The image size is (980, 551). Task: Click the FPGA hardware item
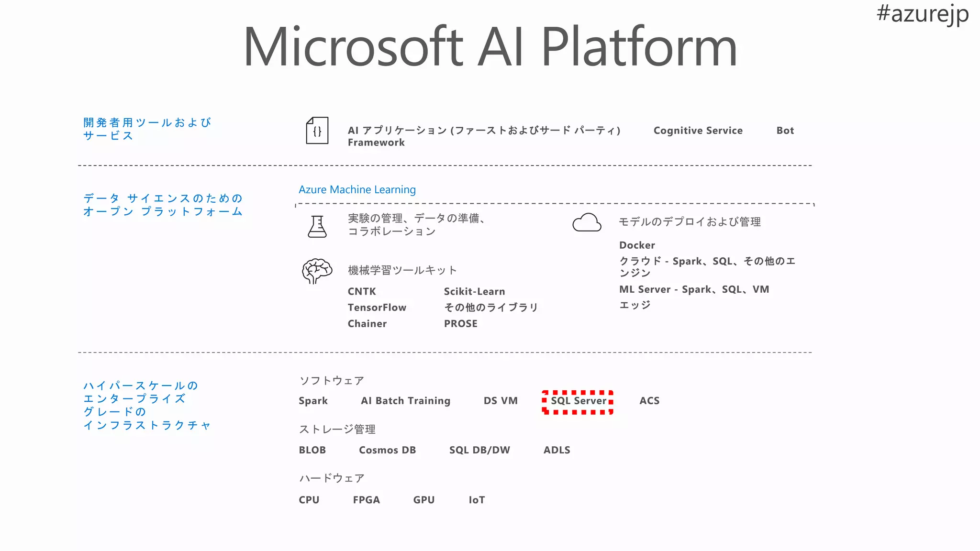366,500
